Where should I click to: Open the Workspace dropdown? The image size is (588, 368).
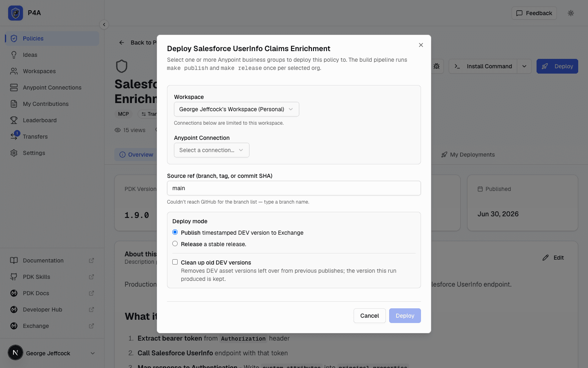236,109
